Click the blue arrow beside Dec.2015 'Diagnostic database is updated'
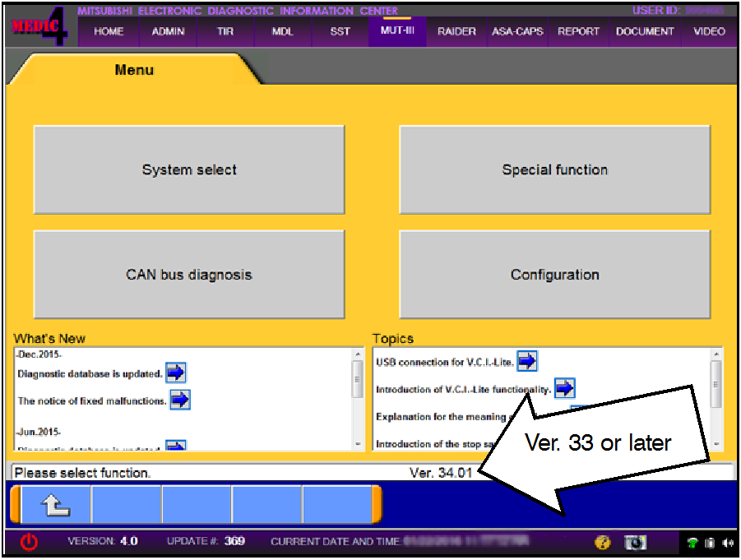Viewport: 741px width, 560px height. point(175,373)
